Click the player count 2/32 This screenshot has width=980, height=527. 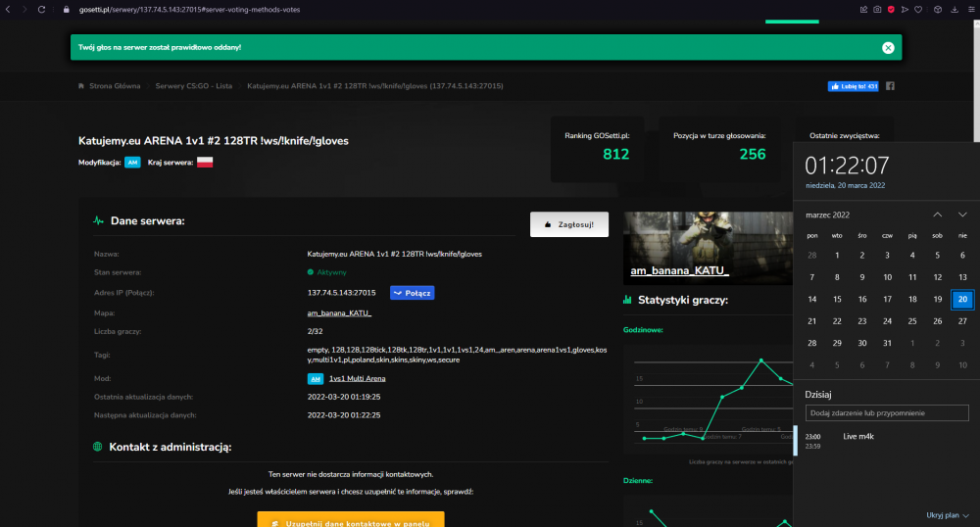[x=315, y=331]
